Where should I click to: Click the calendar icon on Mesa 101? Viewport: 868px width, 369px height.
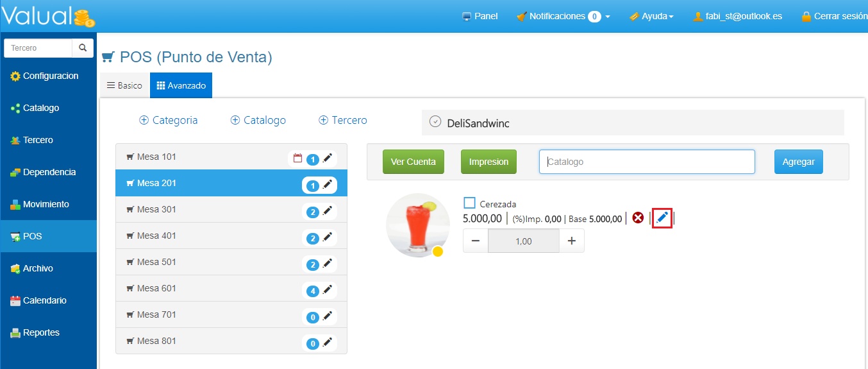[297, 158]
